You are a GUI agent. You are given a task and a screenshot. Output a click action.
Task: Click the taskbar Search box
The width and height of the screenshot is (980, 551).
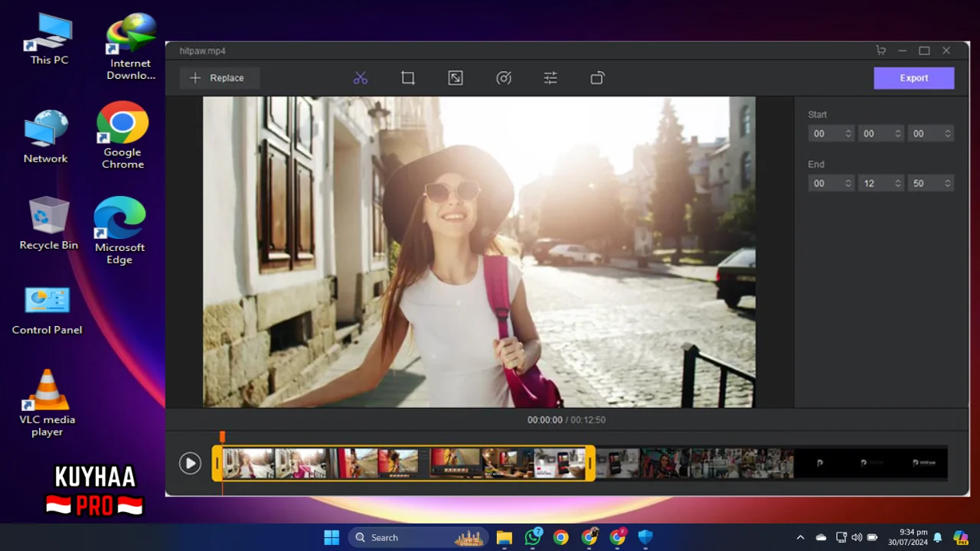(x=419, y=537)
